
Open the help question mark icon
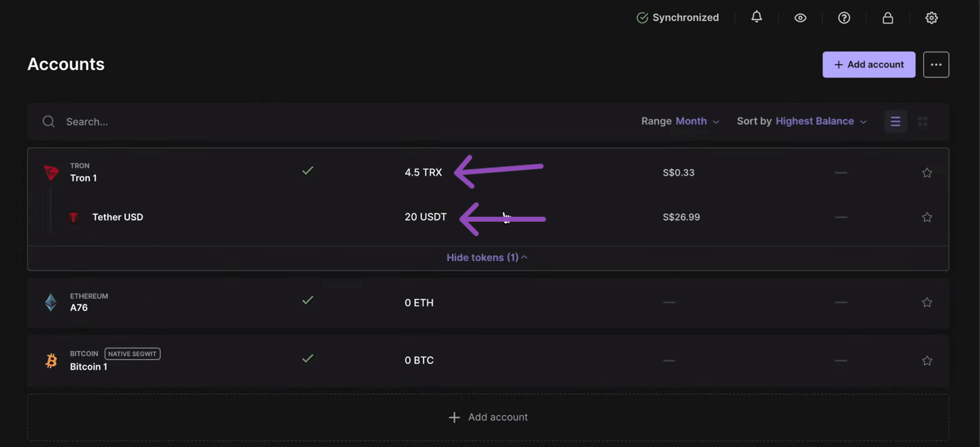pos(844,18)
